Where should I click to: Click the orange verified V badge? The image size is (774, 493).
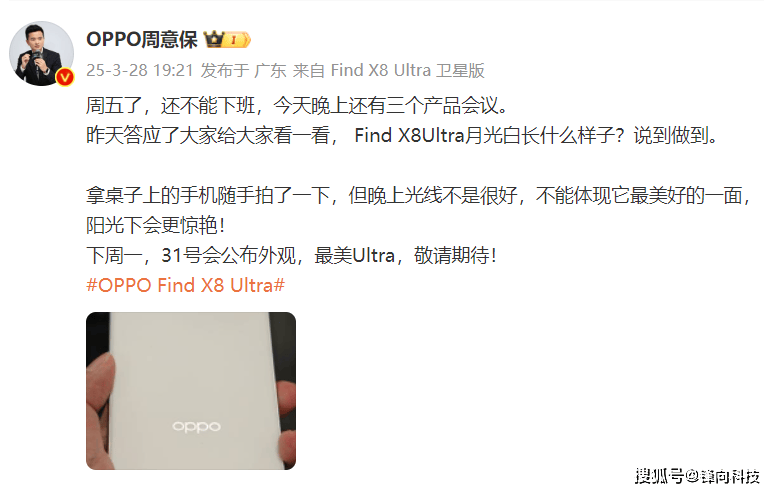(65, 77)
